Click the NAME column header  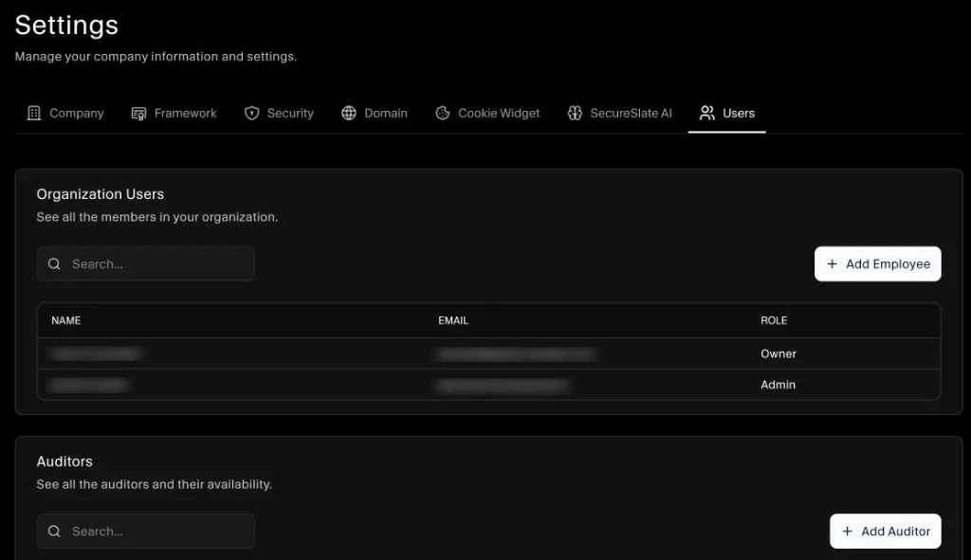pos(65,320)
